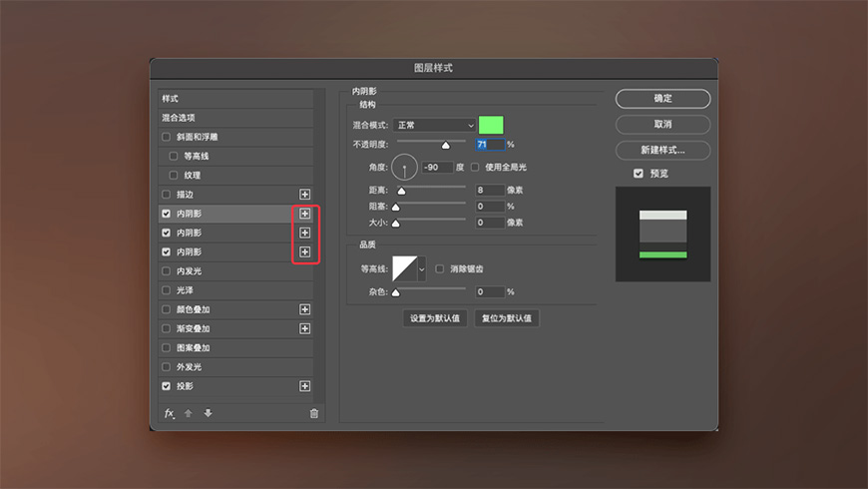Click the 角度 value field showing -90
868x489 pixels.
tap(437, 168)
